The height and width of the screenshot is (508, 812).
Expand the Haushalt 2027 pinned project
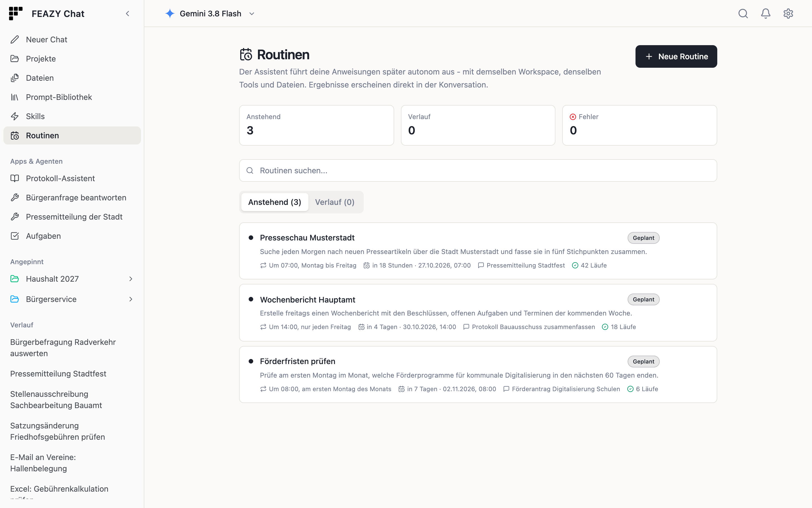131,279
